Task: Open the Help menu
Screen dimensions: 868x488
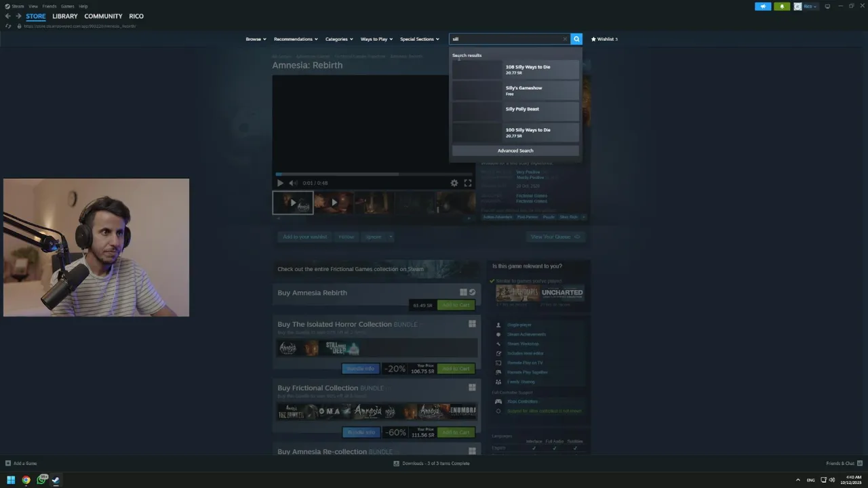Action: pos(83,6)
